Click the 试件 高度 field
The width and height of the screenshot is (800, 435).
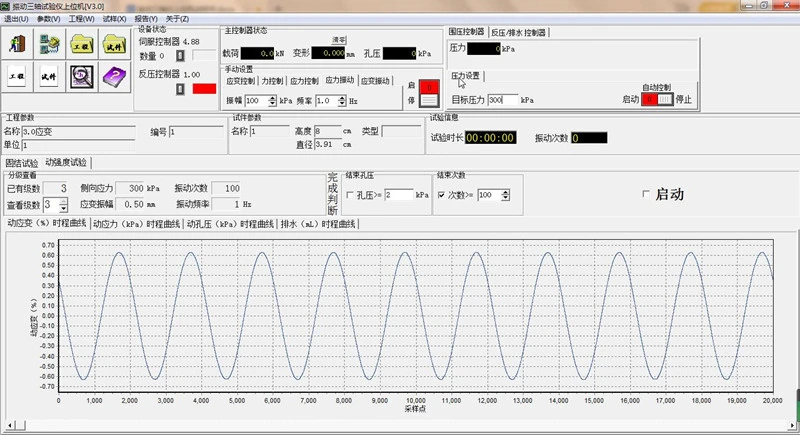328,131
